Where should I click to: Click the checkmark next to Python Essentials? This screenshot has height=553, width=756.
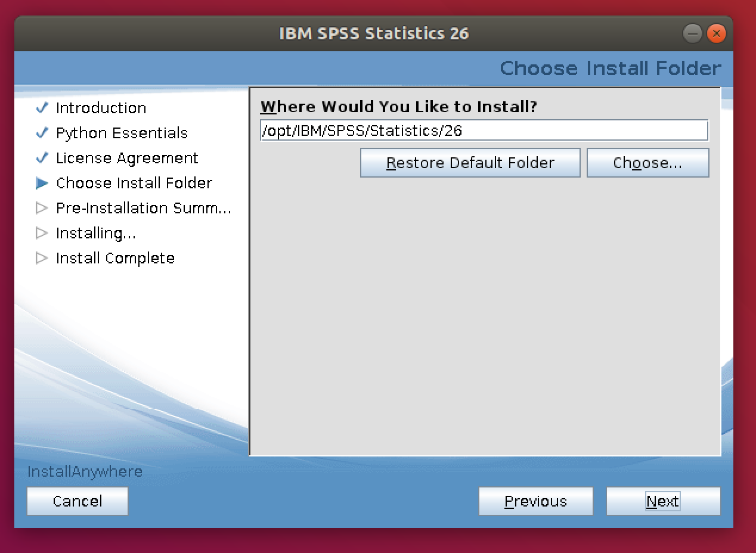[42, 133]
